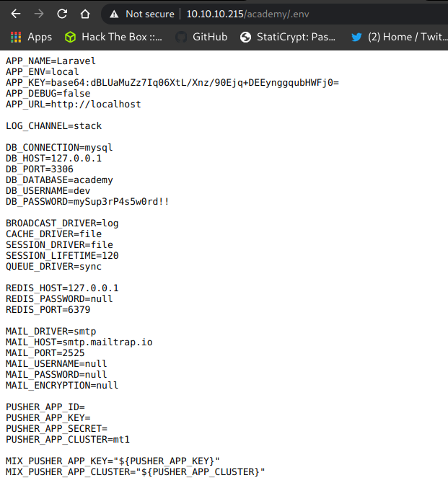Click the REDIS_PASSWORD=null line
This screenshot has width=448, height=483.
click(59, 298)
